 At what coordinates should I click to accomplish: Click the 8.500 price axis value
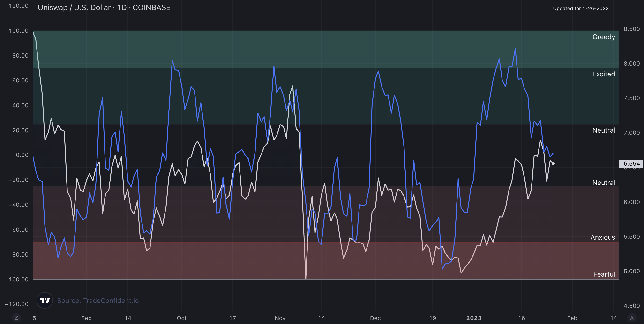(632, 29)
